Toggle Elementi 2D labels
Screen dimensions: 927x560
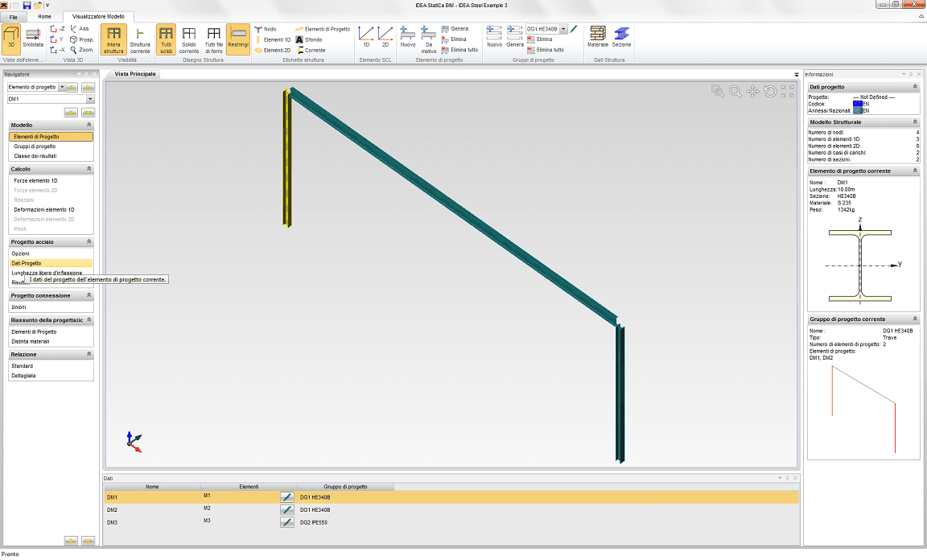(x=273, y=50)
